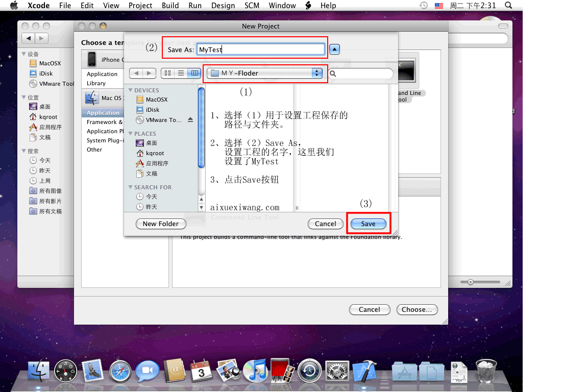
Task: Select Application under Mac OS X templates
Action: pyautogui.click(x=103, y=113)
